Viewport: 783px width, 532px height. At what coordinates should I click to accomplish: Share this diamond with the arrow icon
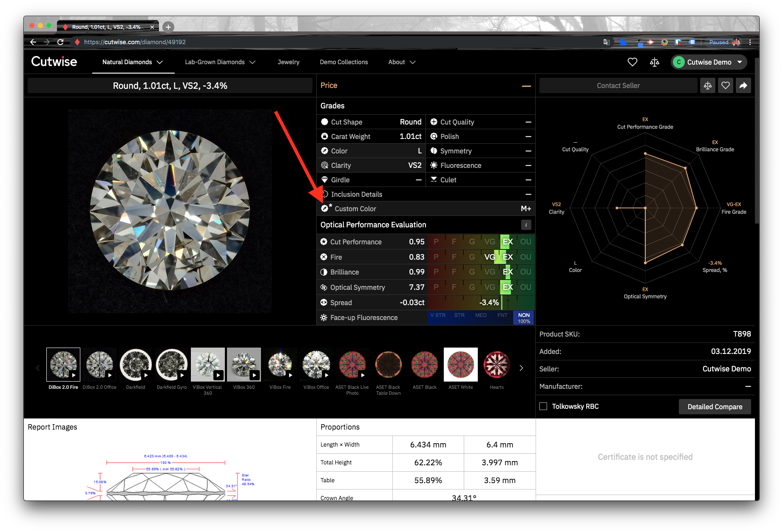point(743,85)
